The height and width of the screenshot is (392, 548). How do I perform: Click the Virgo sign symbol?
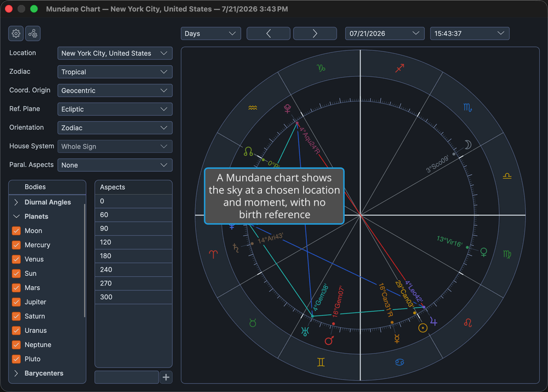click(507, 254)
